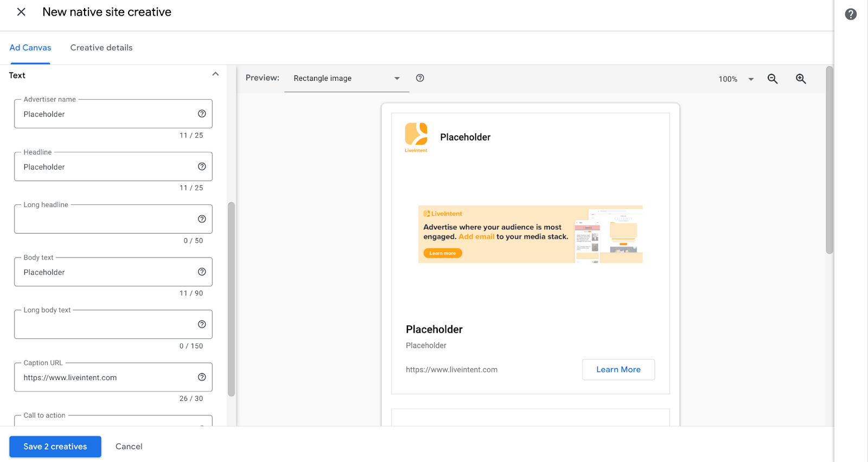Close the New native site creative dialog

(21, 12)
